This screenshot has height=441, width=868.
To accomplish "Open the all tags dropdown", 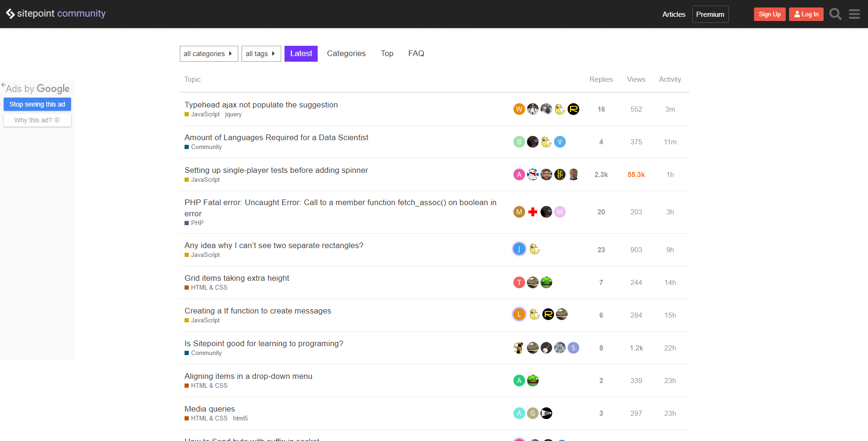I will (261, 53).
